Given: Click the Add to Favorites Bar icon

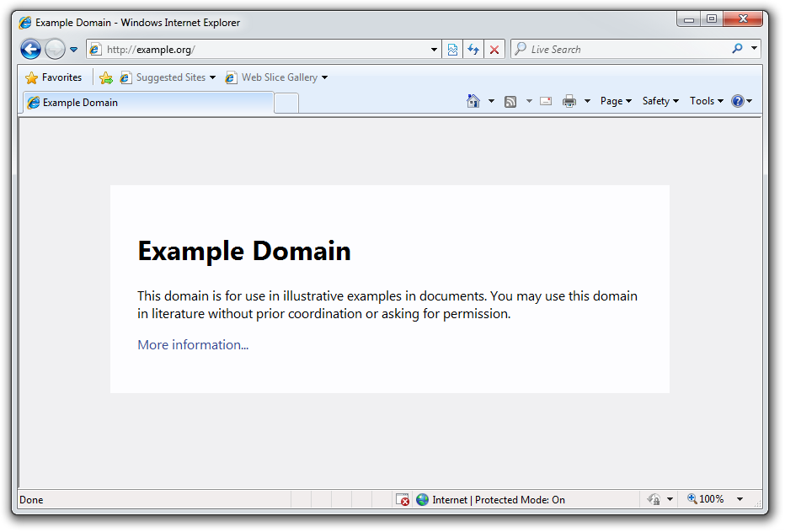Looking at the screenshot, I should [x=105, y=77].
